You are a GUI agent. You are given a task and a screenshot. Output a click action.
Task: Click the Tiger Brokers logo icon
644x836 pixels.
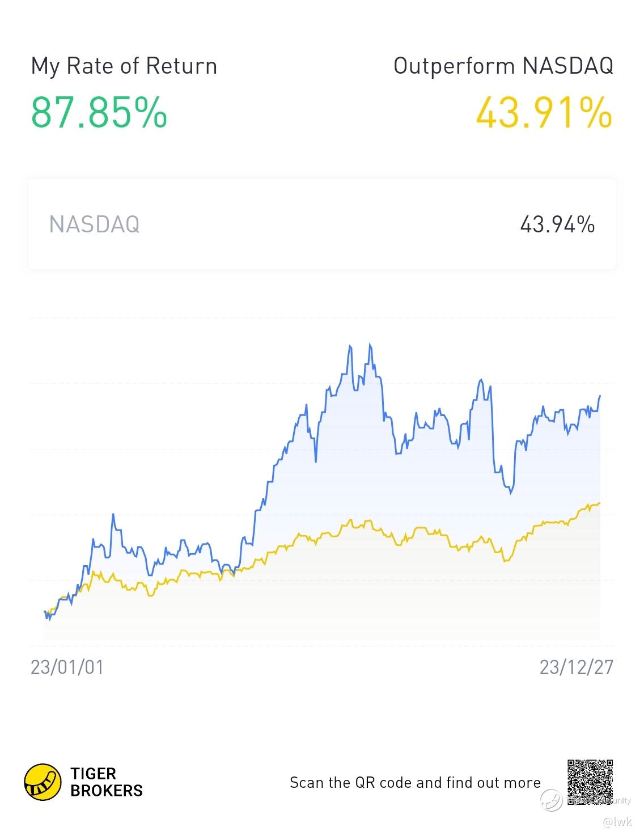pos(43,782)
